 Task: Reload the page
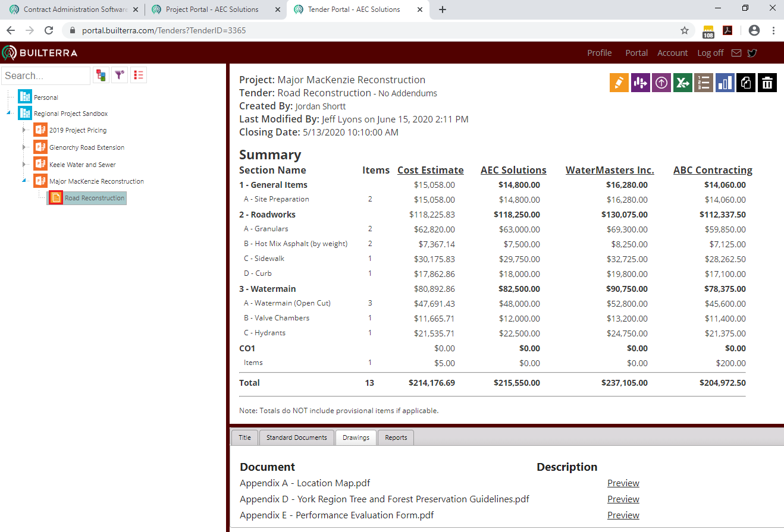(49, 30)
